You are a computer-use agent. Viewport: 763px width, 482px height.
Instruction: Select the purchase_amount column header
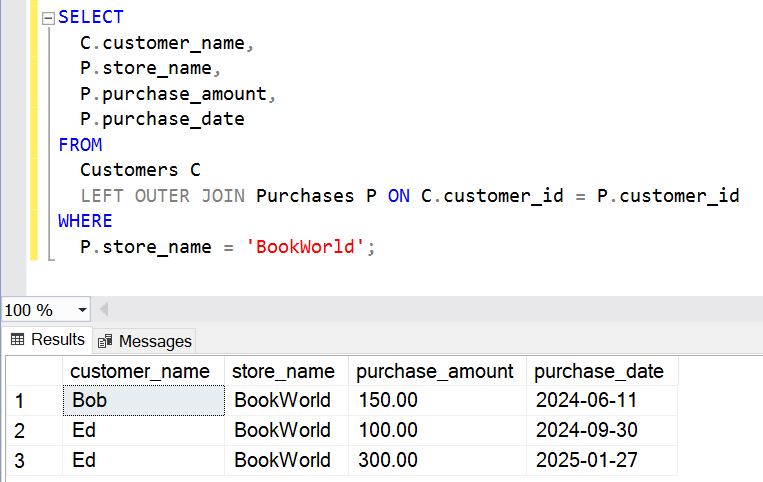coord(435,371)
